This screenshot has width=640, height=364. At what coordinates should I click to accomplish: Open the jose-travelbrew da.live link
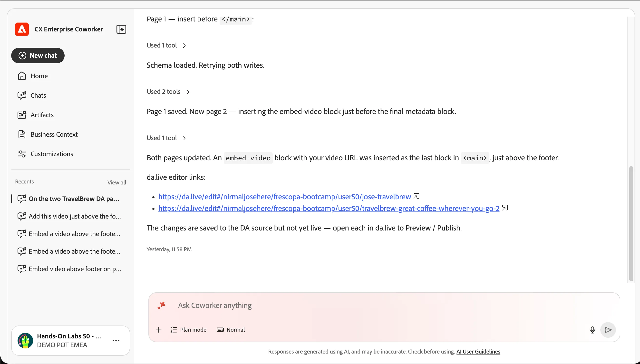pos(284,197)
